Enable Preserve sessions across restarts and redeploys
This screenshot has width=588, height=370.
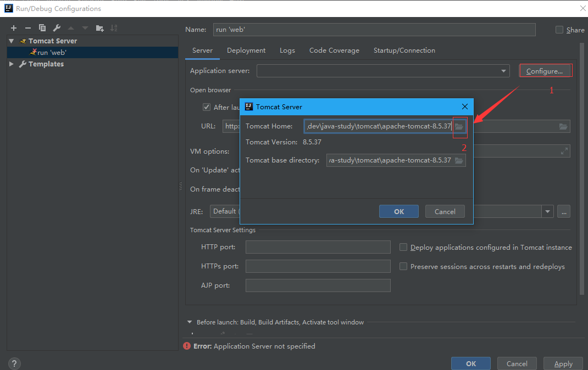(x=403, y=266)
